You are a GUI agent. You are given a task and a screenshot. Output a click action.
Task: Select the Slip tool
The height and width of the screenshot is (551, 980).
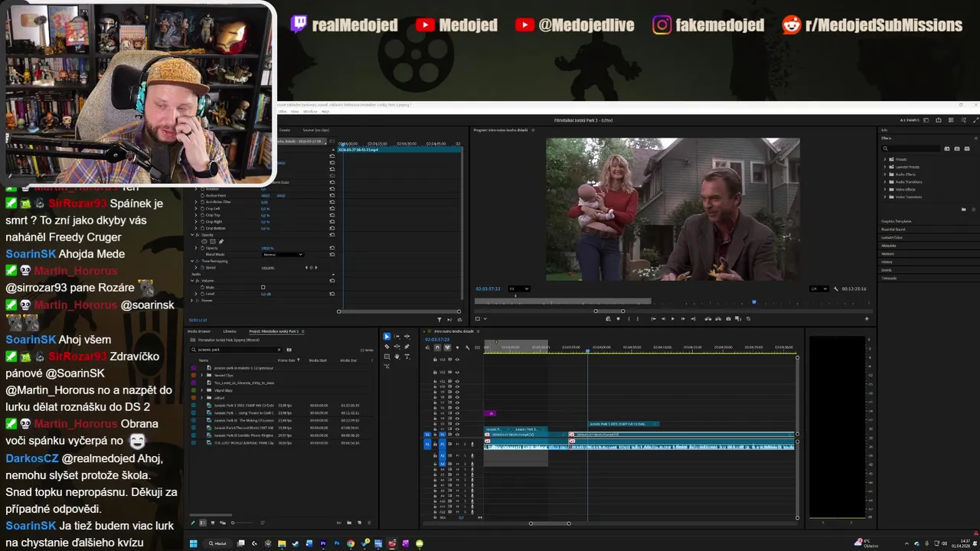(x=397, y=347)
